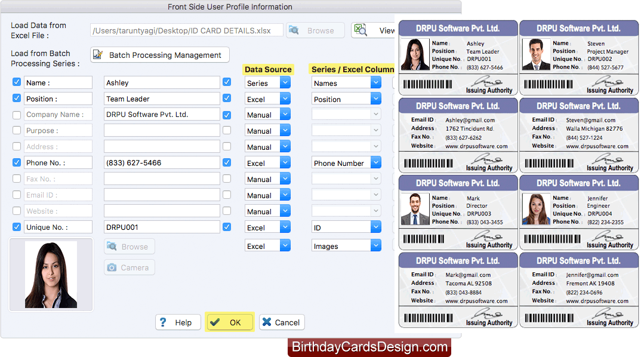Open Batch Processing Management

click(160, 55)
